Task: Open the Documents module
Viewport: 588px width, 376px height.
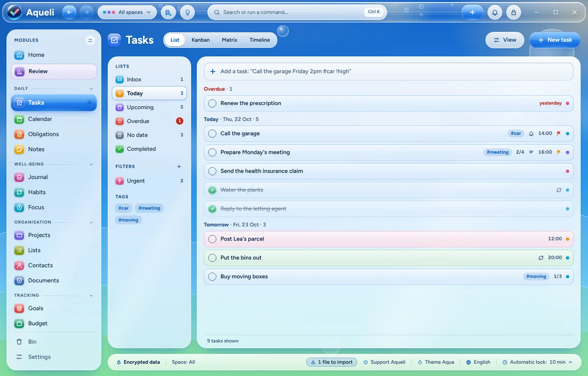Action: (54, 281)
